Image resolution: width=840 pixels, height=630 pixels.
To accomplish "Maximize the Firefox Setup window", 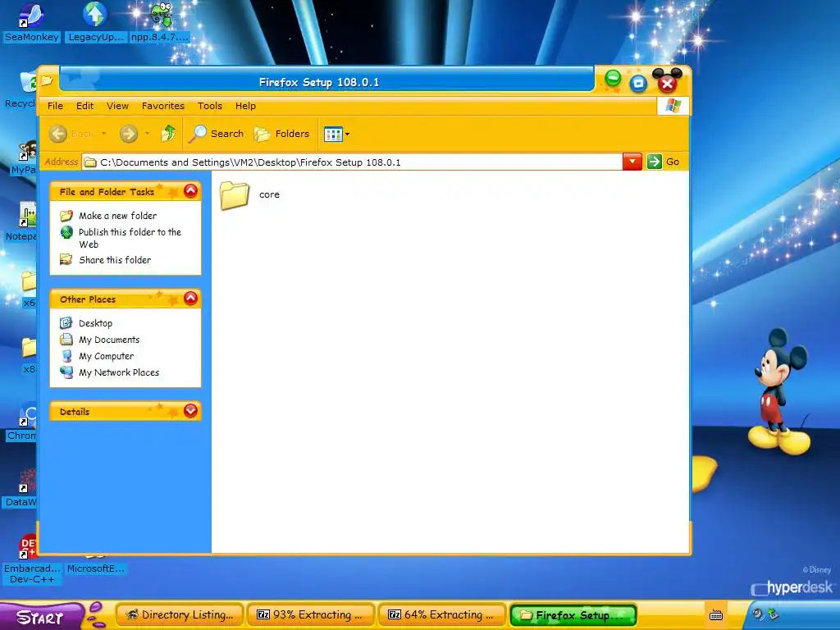I will click(x=638, y=83).
